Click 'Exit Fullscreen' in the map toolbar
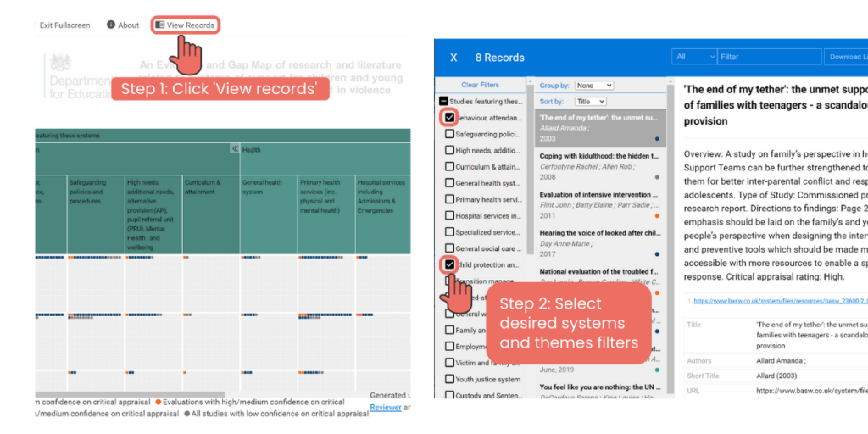Viewport: 868px width, 434px height. click(x=64, y=25)
